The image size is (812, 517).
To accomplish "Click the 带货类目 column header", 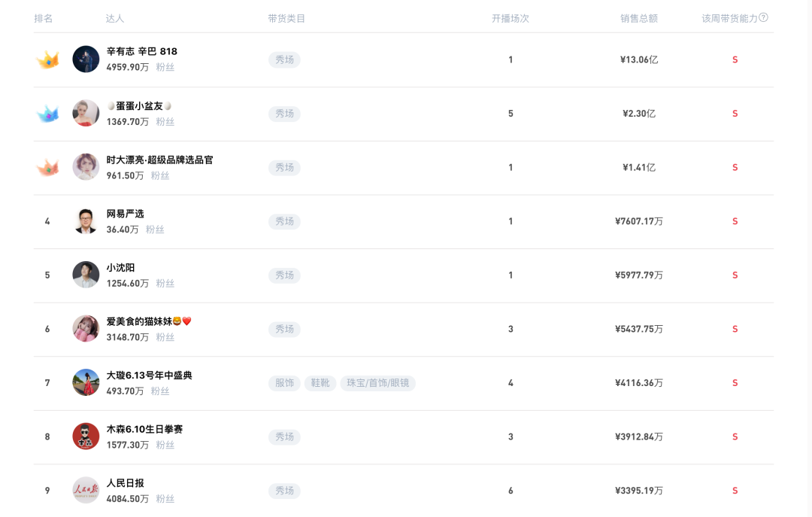I will point(286,18).
